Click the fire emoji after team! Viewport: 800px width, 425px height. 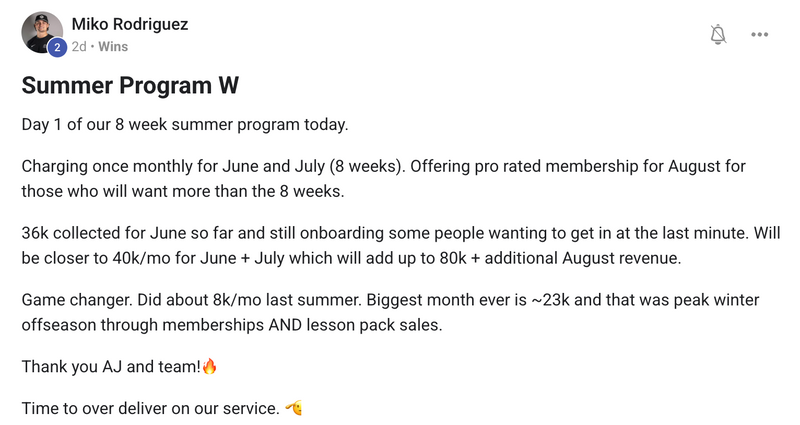click(x=209, y=366)
